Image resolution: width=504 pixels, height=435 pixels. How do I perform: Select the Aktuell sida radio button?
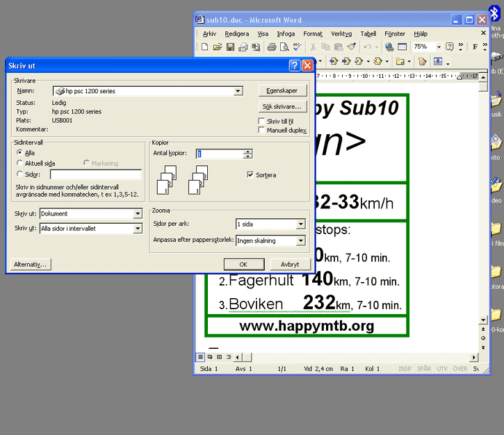19,163
